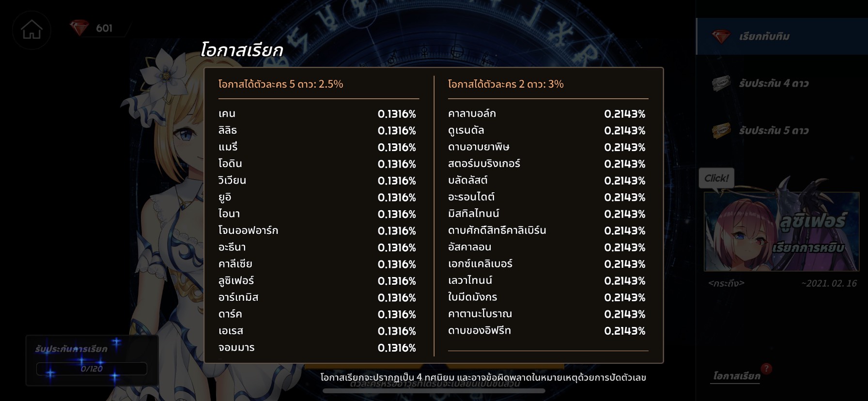Tap the red gem currency icon

tap(79, 28)
